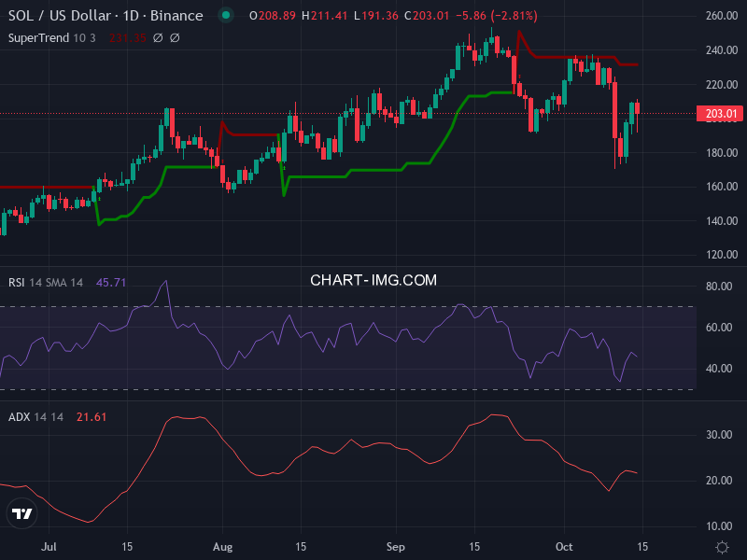Image resolution: width=747 pixels, height=560 pixels.
Task: Click the Oct label on time axis
Action: coord(564,546)
